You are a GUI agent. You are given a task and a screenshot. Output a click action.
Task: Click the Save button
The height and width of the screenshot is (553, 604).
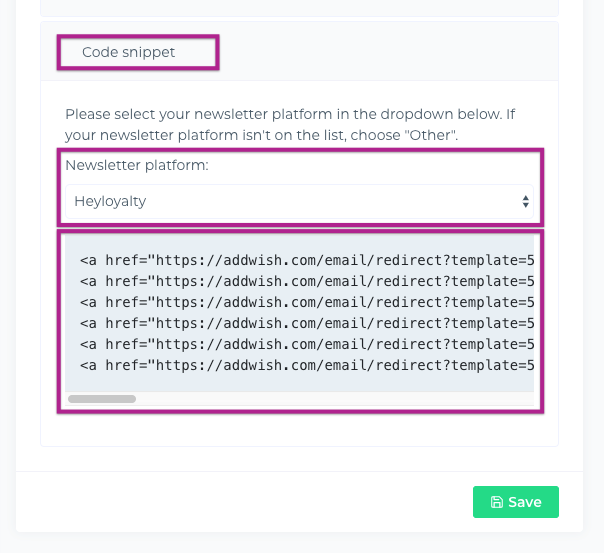click(515, 502)
